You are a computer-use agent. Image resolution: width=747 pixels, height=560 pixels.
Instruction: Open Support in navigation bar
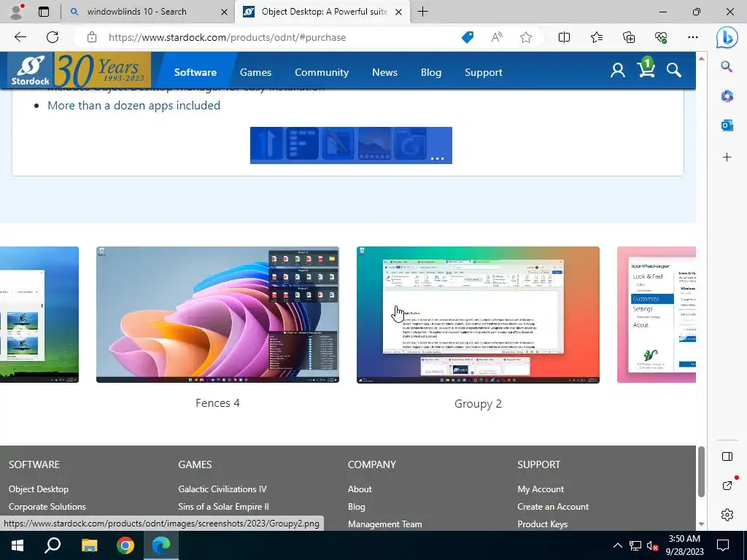484,72
